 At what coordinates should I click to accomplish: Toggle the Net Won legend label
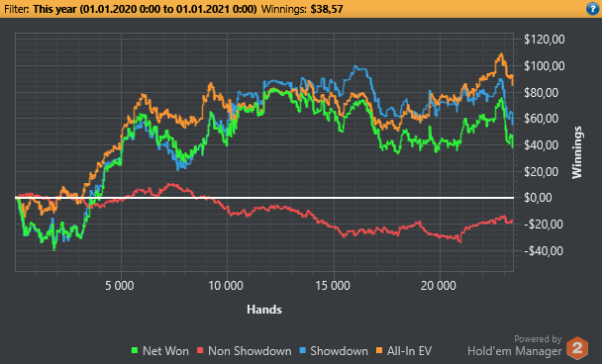click(x=165, y=351)
